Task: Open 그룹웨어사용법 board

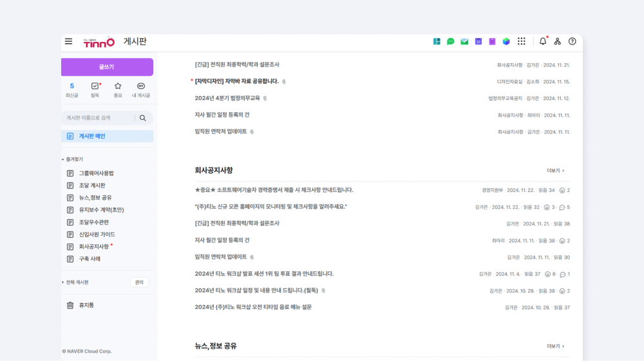Action: click(x=96, y=173)
